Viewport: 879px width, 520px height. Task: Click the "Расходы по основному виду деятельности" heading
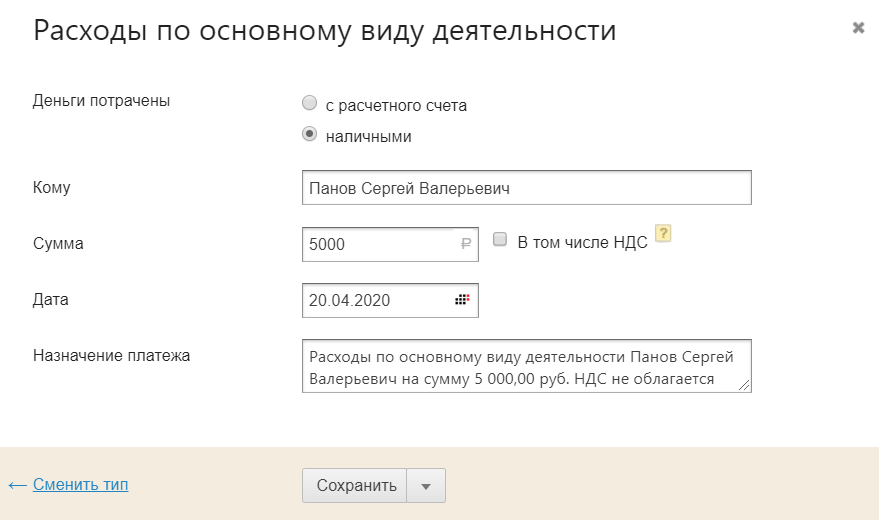point(325,31)
